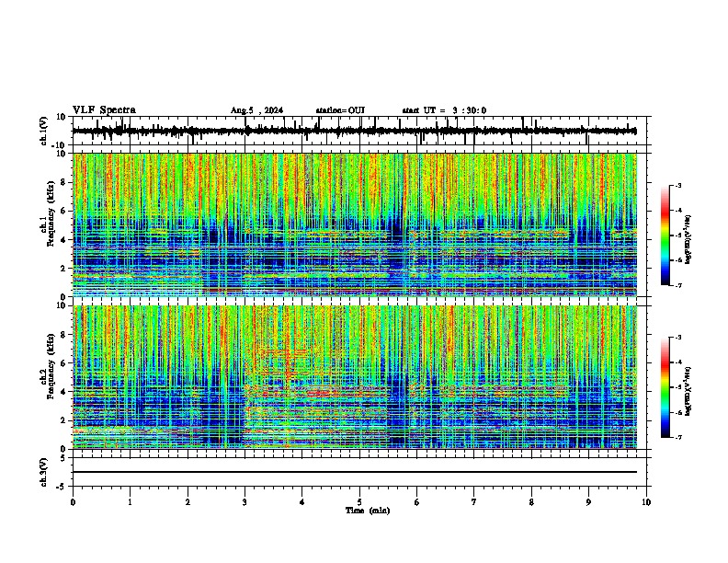Click time axis tick label 7
The width and height of the screenshot is (728, 563).
point(474,502)
